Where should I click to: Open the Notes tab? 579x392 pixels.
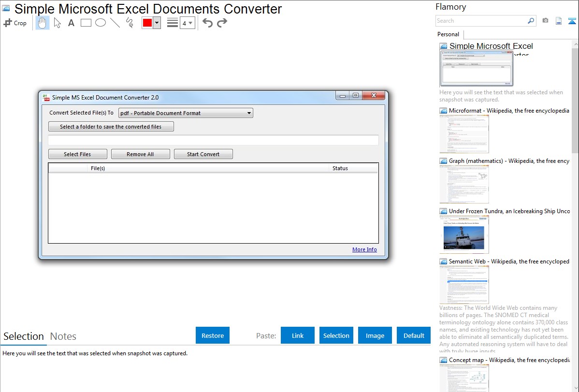pos(63,336)
